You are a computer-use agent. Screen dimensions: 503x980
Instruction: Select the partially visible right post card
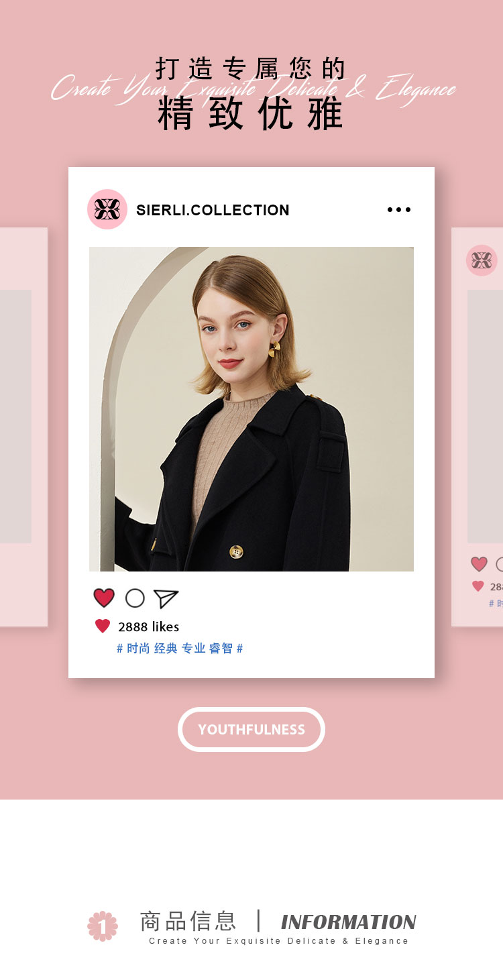point(478,427)
